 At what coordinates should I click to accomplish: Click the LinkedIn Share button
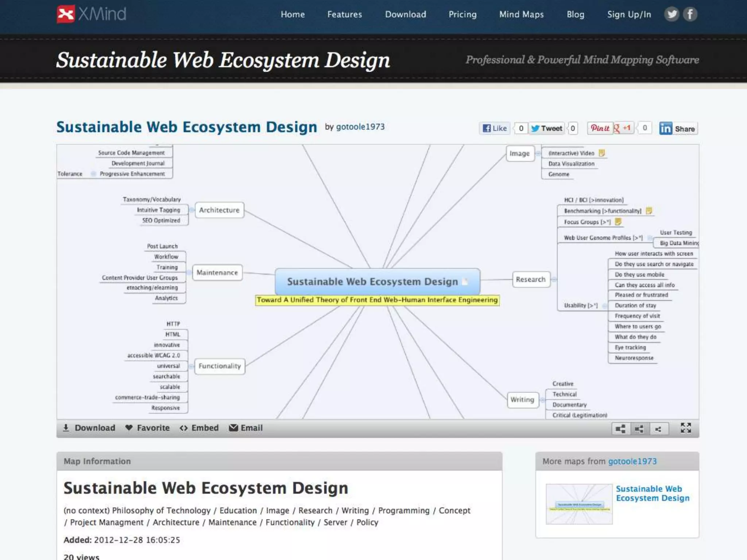point(678,129)
